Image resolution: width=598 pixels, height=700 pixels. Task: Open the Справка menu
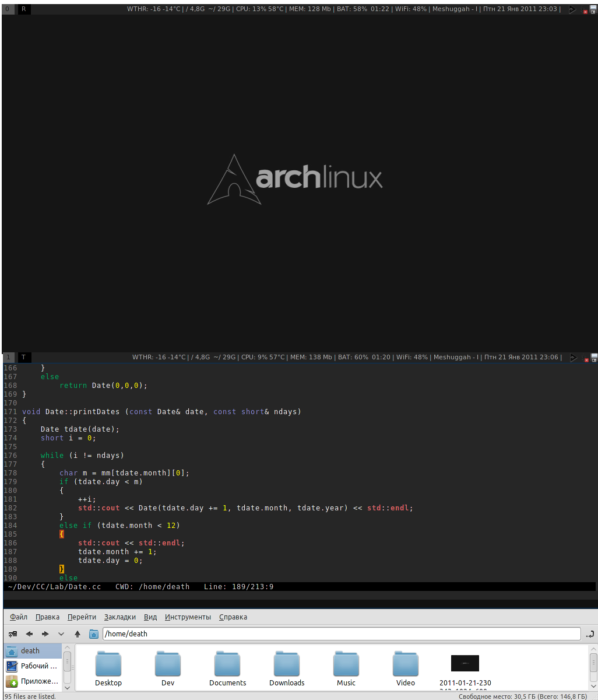[x=233, y=617]
